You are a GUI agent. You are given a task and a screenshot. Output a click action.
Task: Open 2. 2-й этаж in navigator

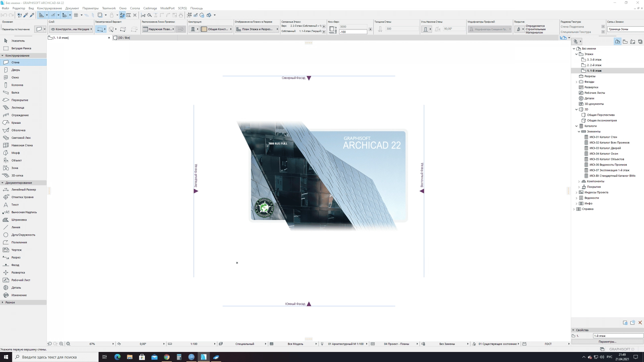point(594,65)
